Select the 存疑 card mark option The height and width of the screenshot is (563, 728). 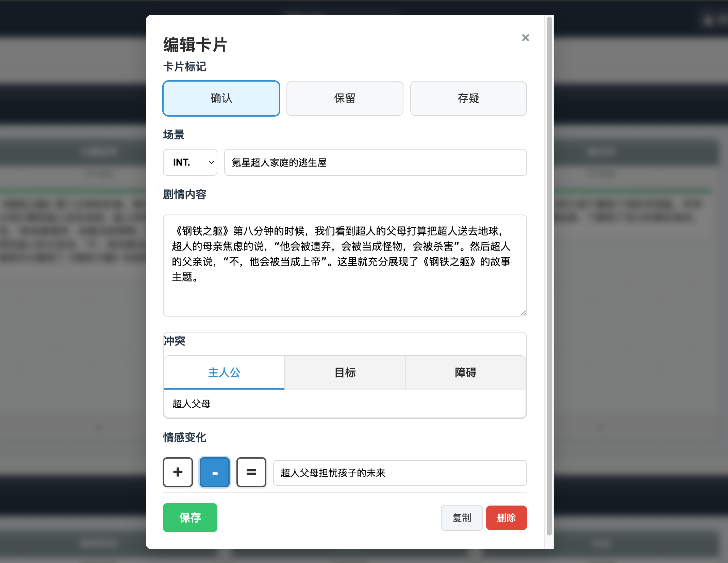(x=468, y=98)
